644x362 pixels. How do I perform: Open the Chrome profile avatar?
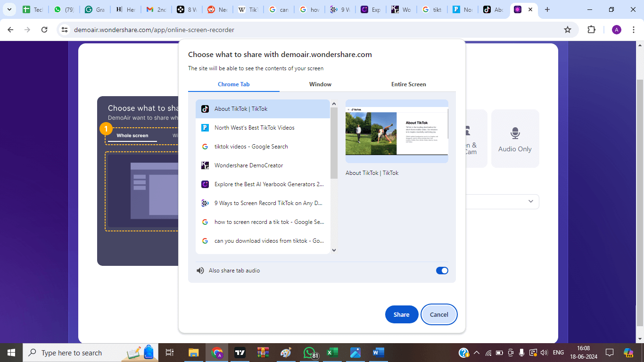tap(617, 30)
